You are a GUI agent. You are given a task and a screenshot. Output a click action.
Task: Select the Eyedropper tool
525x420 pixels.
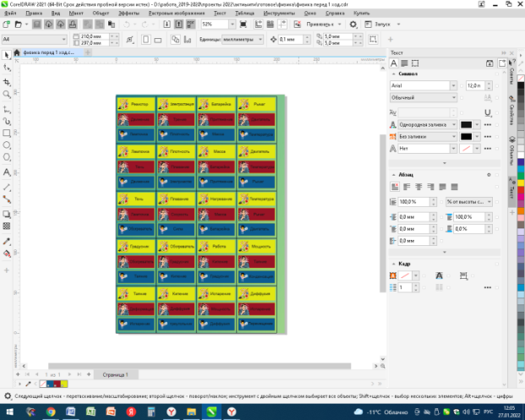[x=7, y=242]
